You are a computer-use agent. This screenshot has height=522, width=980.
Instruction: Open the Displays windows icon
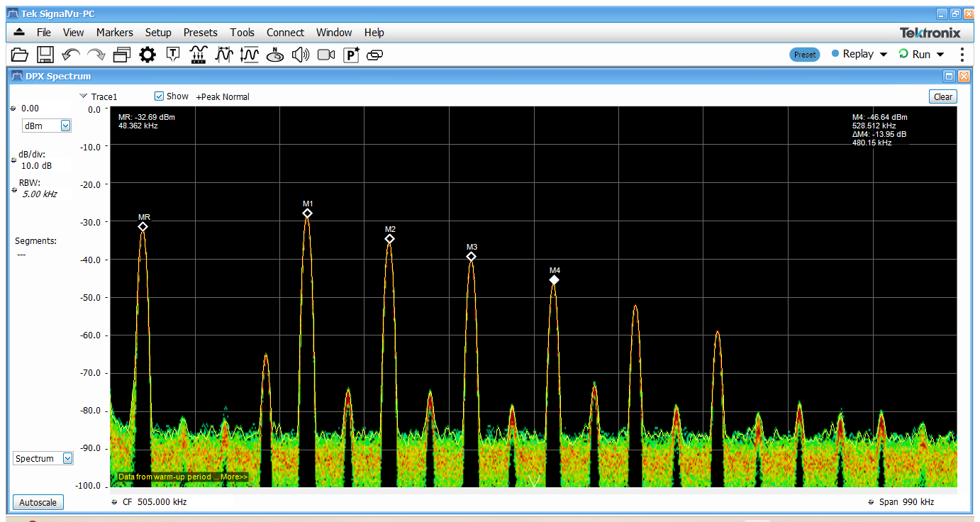pyautogui.click(x=122, y=55)
